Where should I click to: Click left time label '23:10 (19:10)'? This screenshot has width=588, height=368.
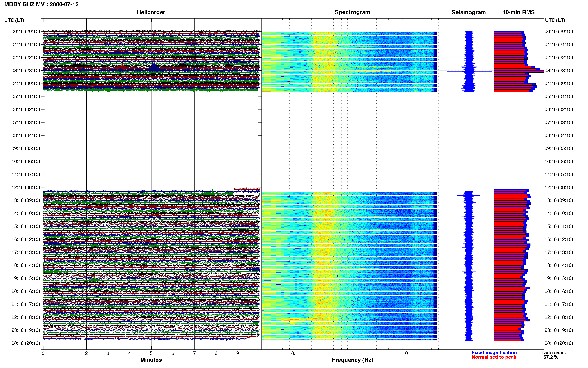pyautogui.click(x=26, y=330)
